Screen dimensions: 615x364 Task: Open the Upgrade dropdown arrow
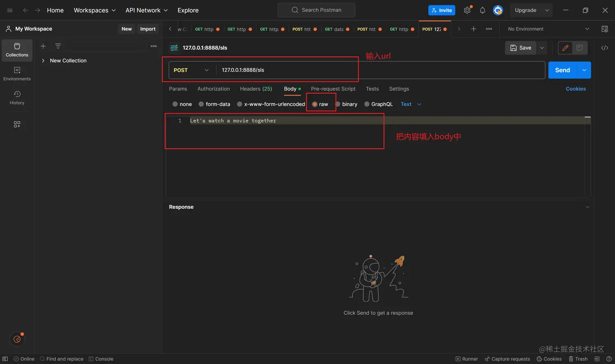point(547,10)
